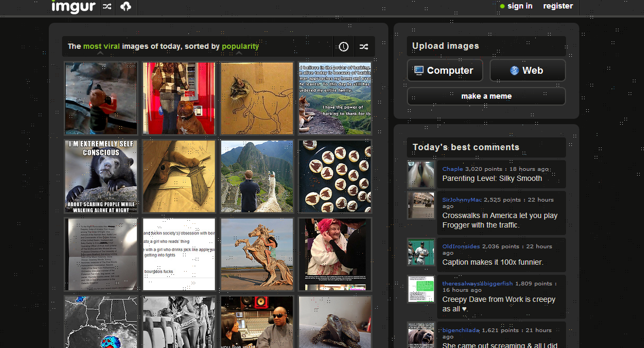The height and width of the screenshot is (348, 644).
Task: Open the Machu Picchu llama thumbnail
Action: point(257,176)
